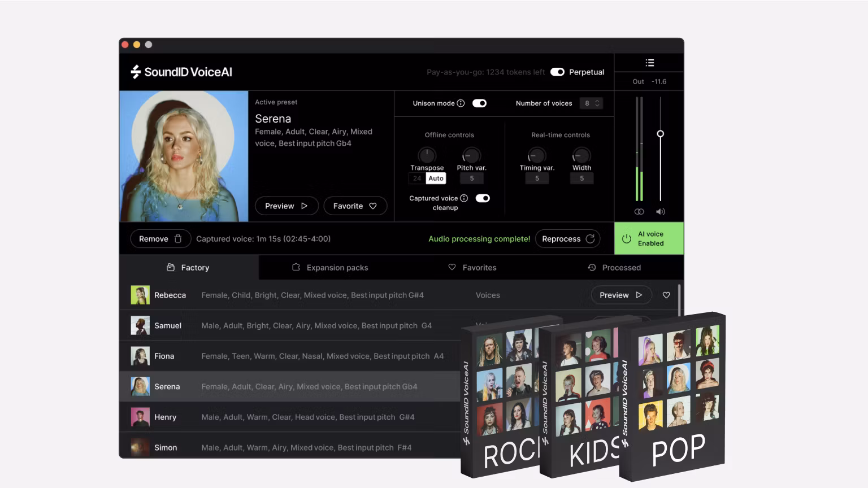Open the list menu icon above Out level
868x488 pixels.
[x=650, y=63]
